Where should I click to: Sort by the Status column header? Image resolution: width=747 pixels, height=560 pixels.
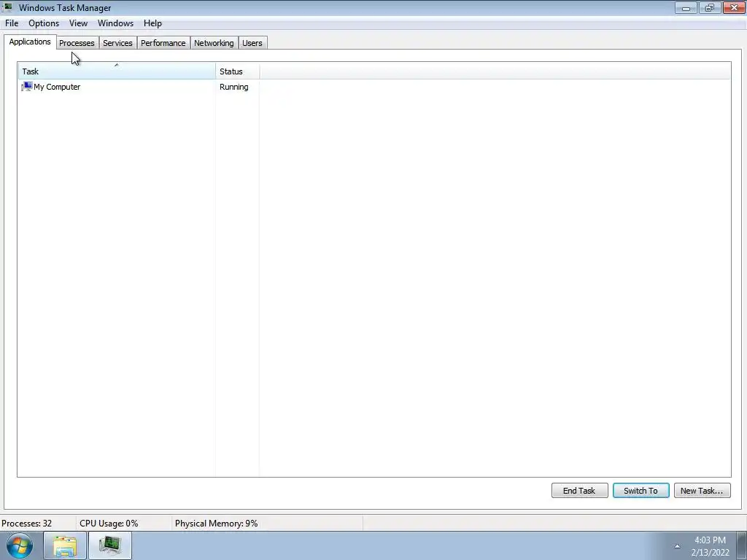tap(237, 71)
